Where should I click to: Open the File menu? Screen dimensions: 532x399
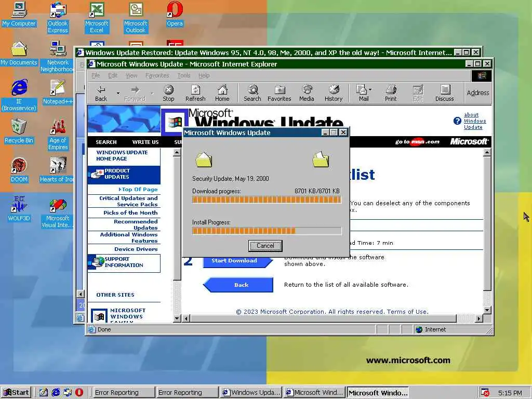tap(96, 75)
